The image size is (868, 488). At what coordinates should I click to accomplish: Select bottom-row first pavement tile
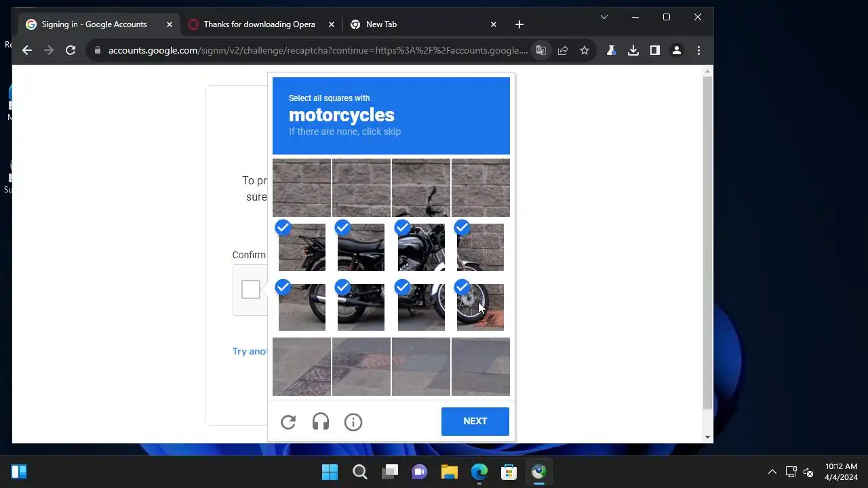[x=302, y=367]
